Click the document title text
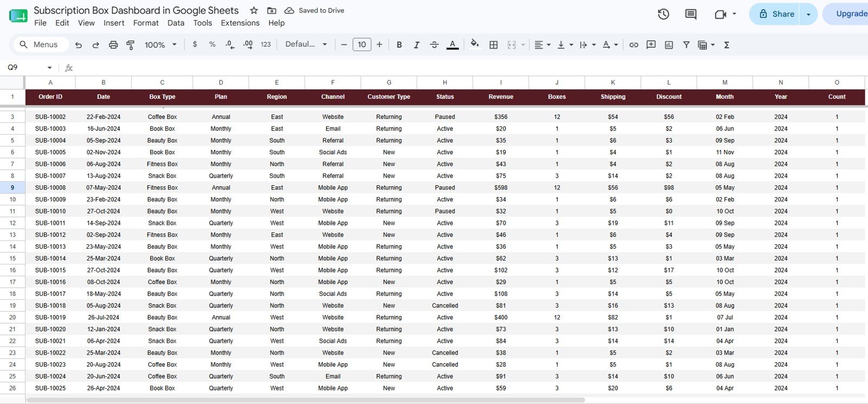 [136, 10]
